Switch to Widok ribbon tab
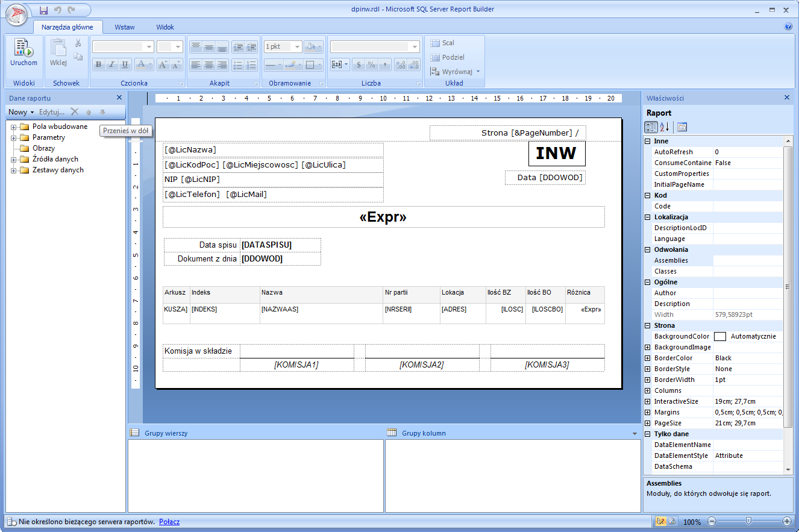799x532 pixels. pyautogui.click(x=165, y=27)
